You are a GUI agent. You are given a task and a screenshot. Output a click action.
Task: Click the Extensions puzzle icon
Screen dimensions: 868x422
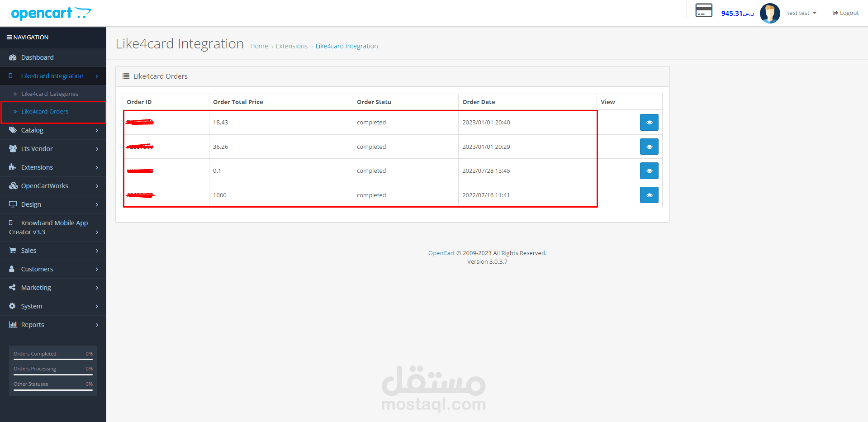(12, 167)
